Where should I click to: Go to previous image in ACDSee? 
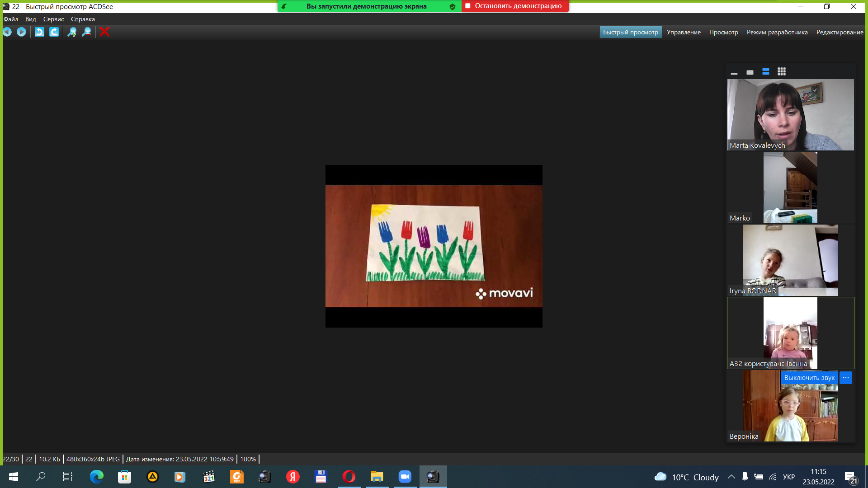click(7, 32)
